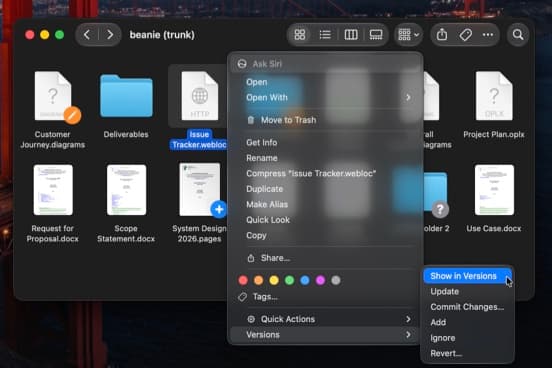Select the System Design 2026.pages thumbnail

(x=200, y=189)
